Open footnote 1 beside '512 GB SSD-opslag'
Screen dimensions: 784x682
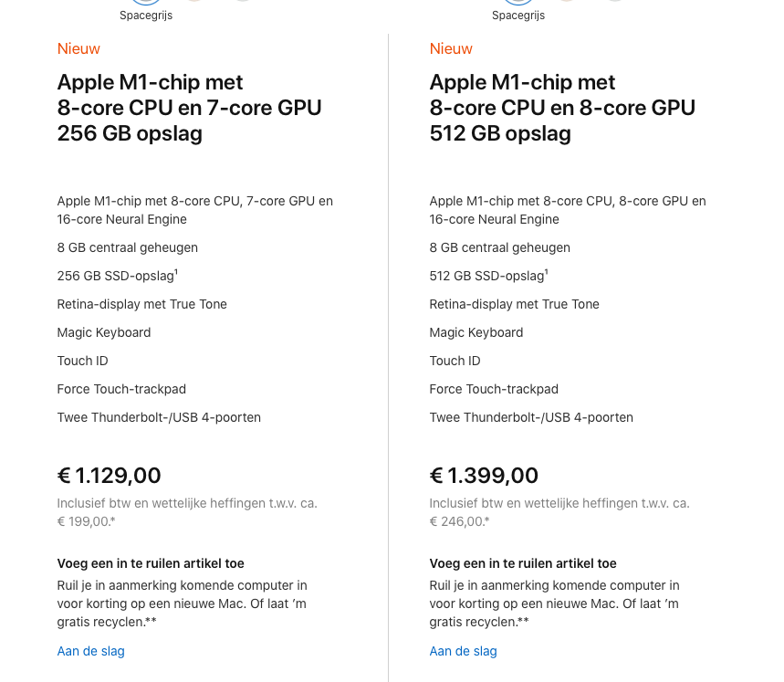click(x=548, y=272)
